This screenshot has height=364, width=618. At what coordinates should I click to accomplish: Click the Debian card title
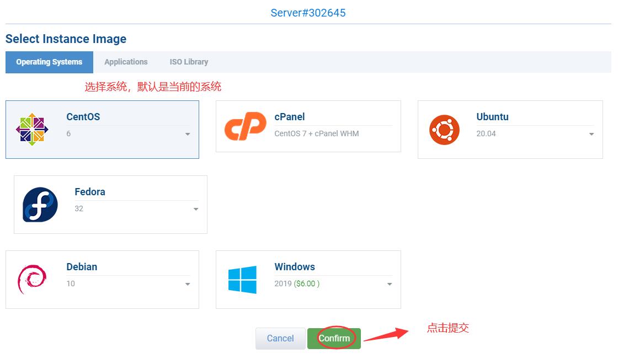pos(82,267)
